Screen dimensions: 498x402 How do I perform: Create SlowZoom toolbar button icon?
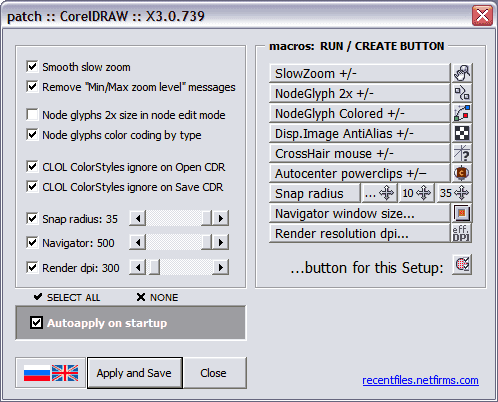pyautogui.click(x=462, y=73)
